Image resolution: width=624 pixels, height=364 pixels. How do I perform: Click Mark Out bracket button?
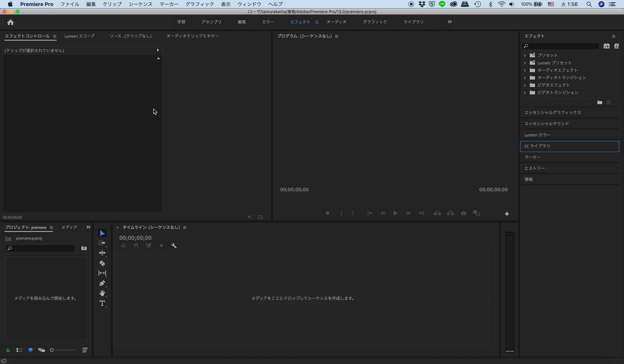click(353, 213)
